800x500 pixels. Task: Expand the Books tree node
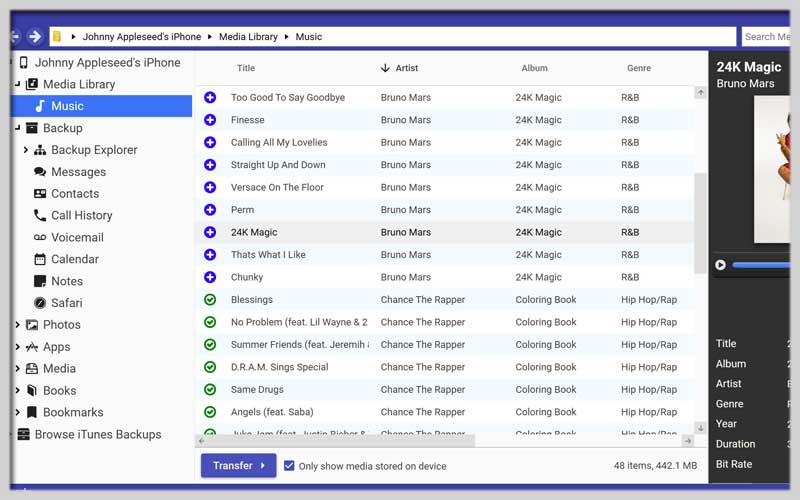[17, 390]
